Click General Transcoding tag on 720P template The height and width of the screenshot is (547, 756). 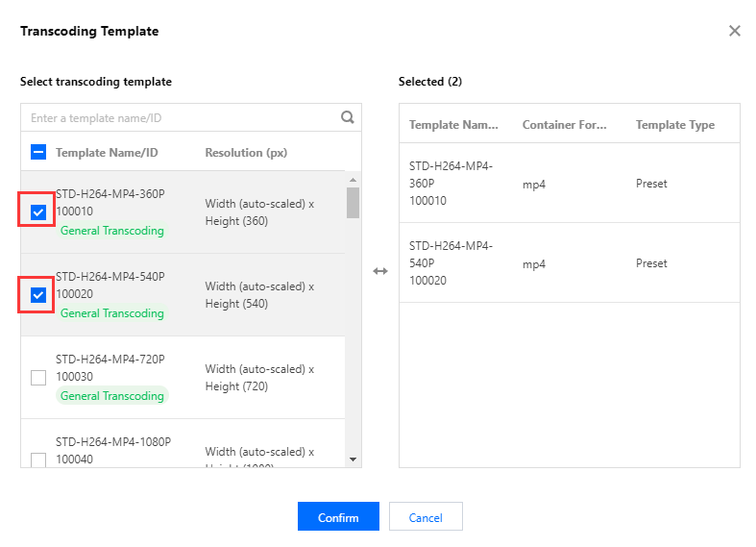[x=111, y=396]
